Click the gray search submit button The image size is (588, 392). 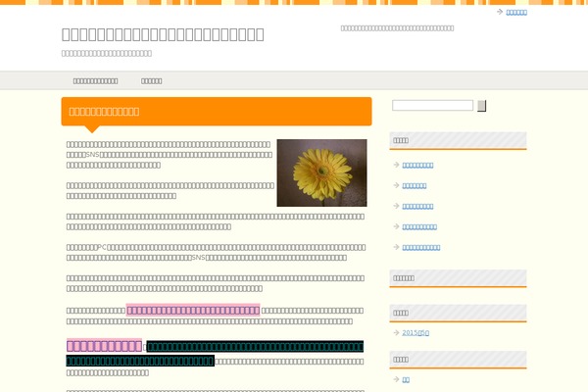coord(481,106)
